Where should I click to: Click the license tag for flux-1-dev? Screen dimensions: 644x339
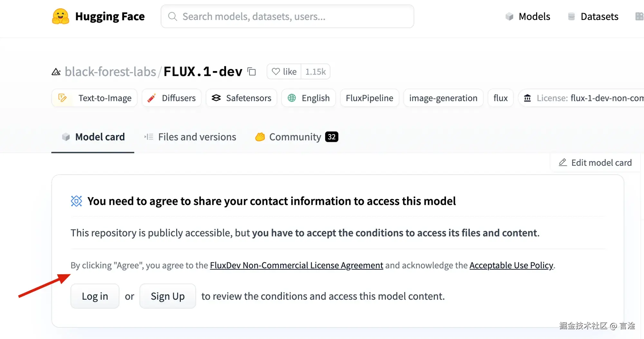(x=583, y=98)
